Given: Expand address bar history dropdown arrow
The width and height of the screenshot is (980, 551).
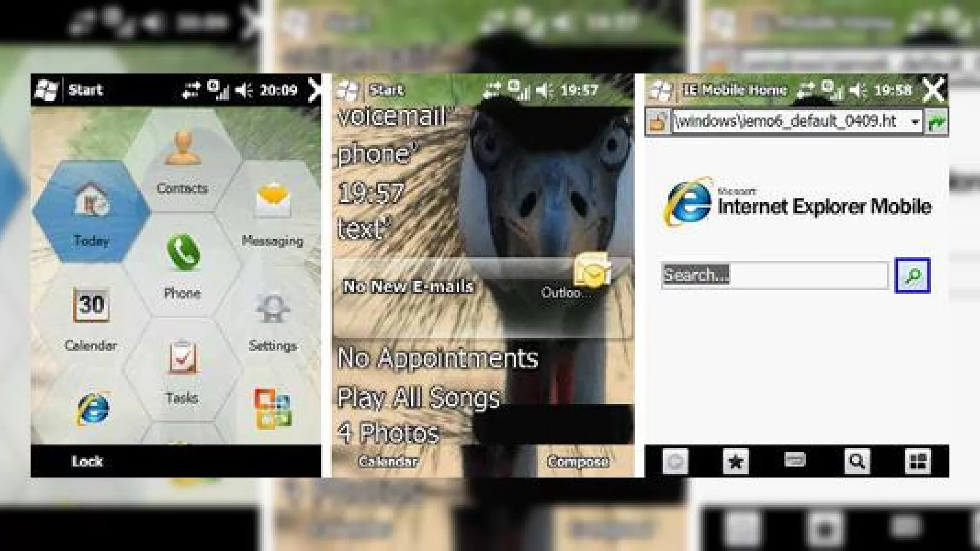Looking at the screenshot, I should (914, 122).
